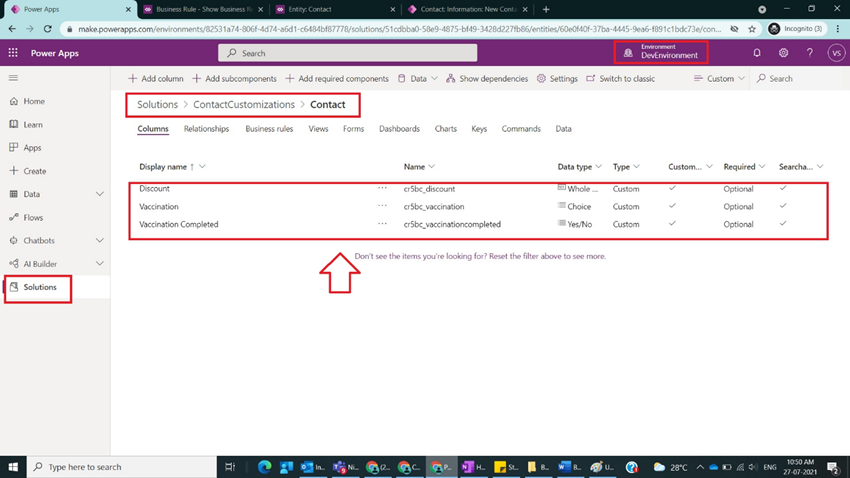Switch to the Business rules tab
Viewport: 850px width, 478px height.
(269, 129)
